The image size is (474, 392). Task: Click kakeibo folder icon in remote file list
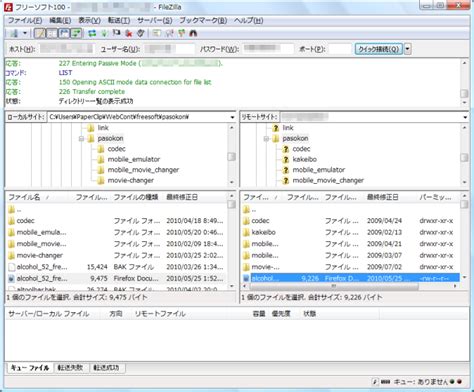[246, 233]
